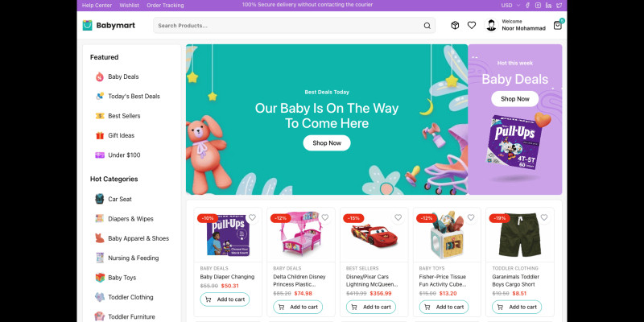644x322 pixels.
Task: Add Delta Children Disney bed to cart
Action: coord(298,307)
